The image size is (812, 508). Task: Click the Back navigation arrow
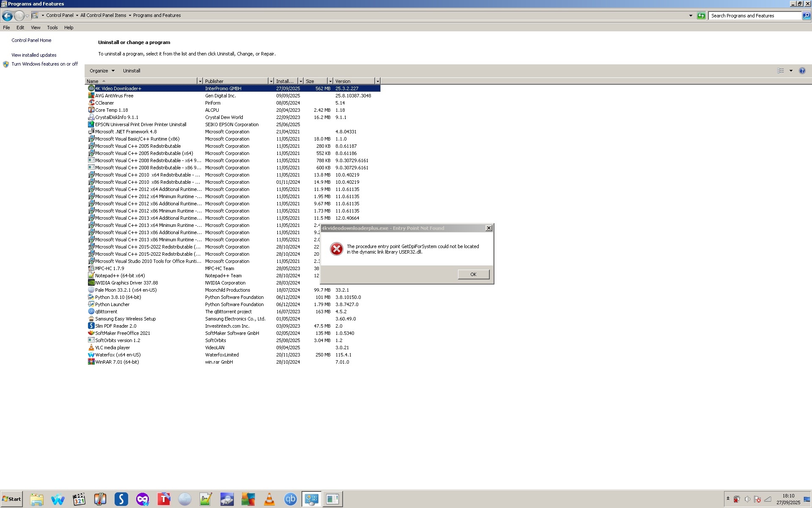pos(7,16)
